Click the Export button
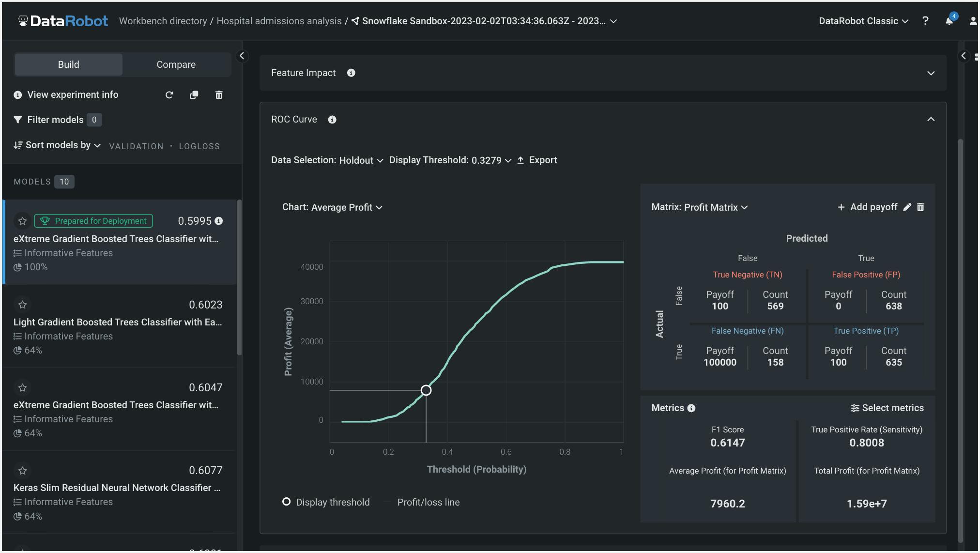The image size is (980, 553). tap(537, 160)
